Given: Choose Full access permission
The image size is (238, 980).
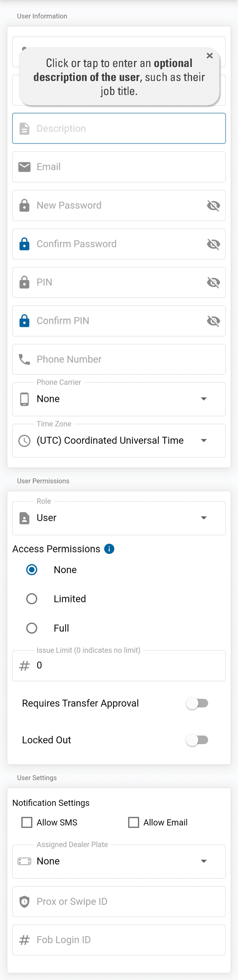Looking at the screenshot, I should click(x=32, y=628).
